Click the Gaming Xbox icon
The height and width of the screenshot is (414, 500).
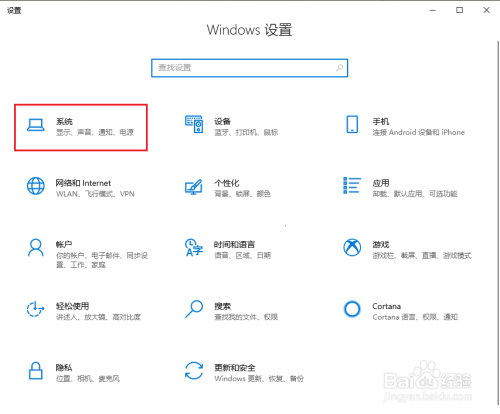coord(352,248)
